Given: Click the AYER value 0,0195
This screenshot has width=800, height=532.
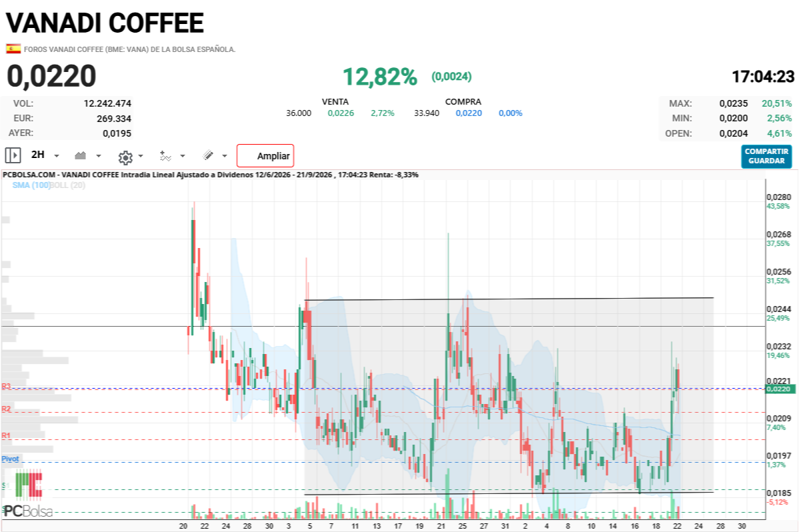Looking at the screenshot, I should point(117,133).
